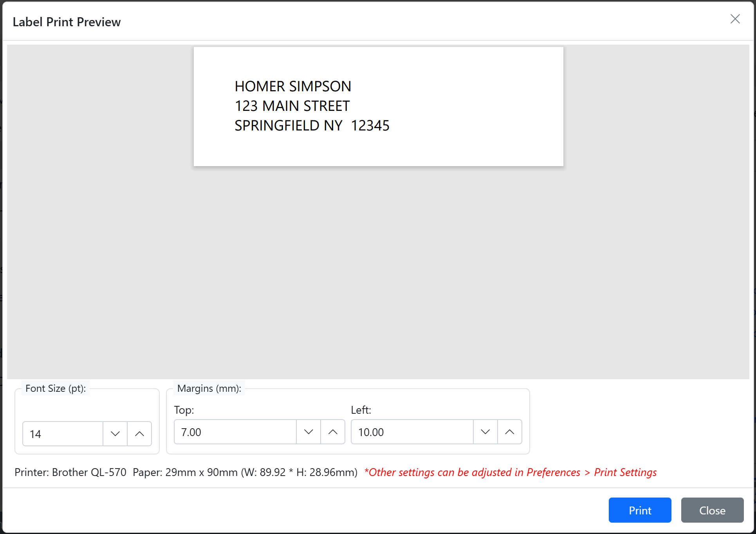This screenshot has height=534, width=756.
Task: Dismiss the dialog with the X icon
Action: pyautogui.click(x=735, y=19)
